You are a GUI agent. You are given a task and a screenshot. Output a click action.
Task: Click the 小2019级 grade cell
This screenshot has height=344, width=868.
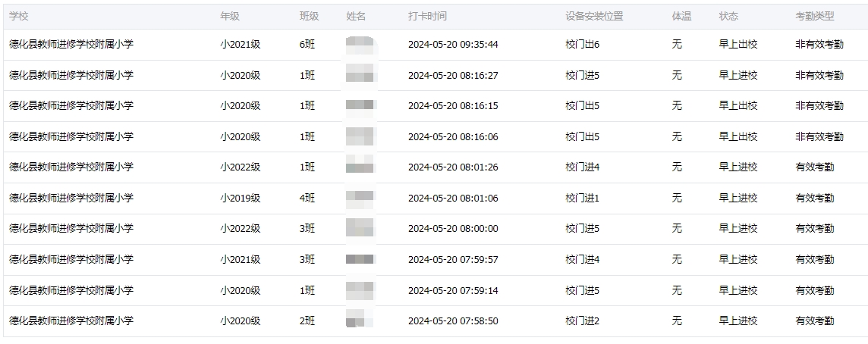[241, 198]
